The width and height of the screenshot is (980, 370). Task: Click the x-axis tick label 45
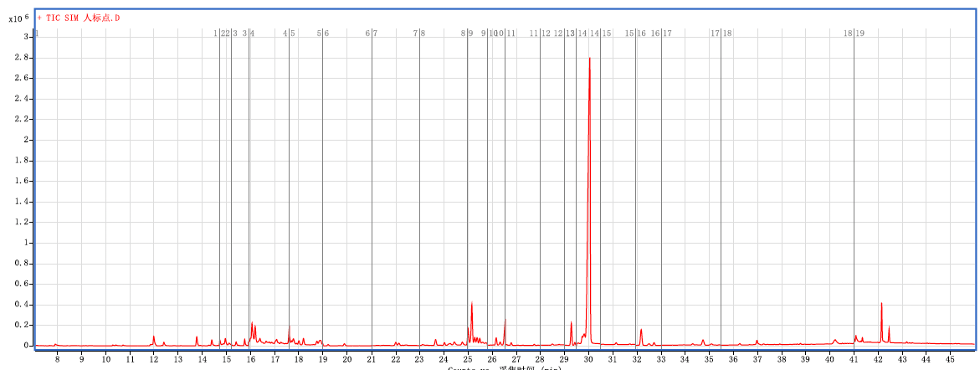950,358
